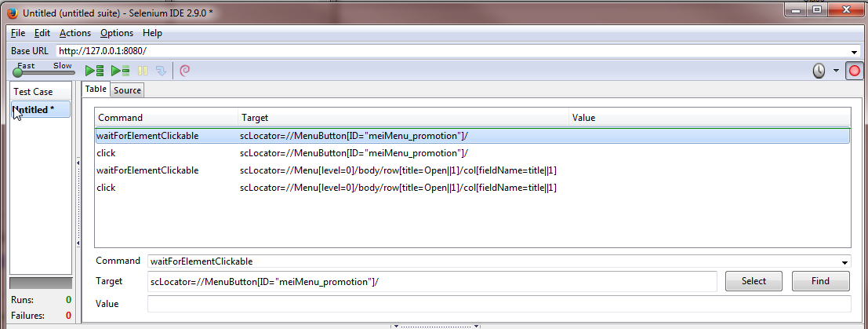Open the test scheduler clock icon

(819, 71)
